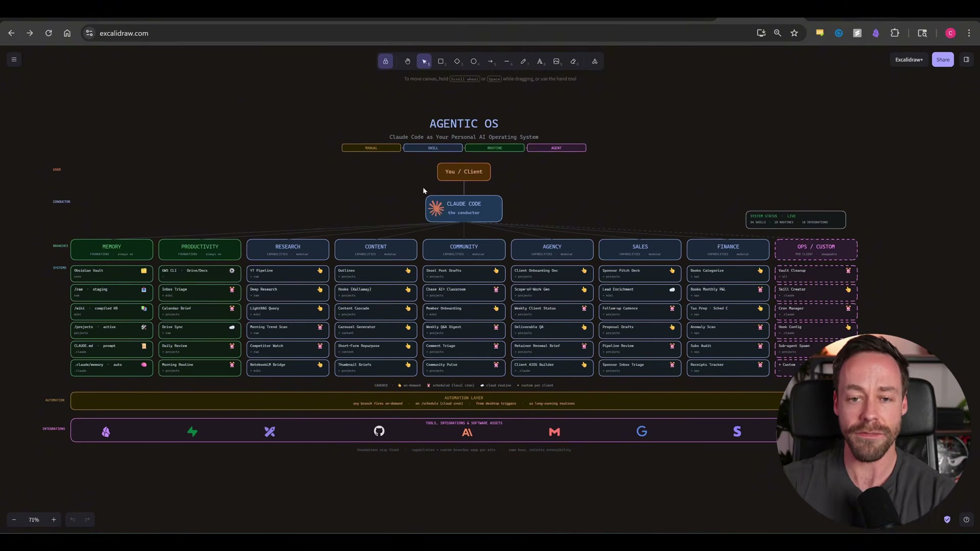Click the Google G integration icon
980x551 pixels.
[x=642, y=432]
